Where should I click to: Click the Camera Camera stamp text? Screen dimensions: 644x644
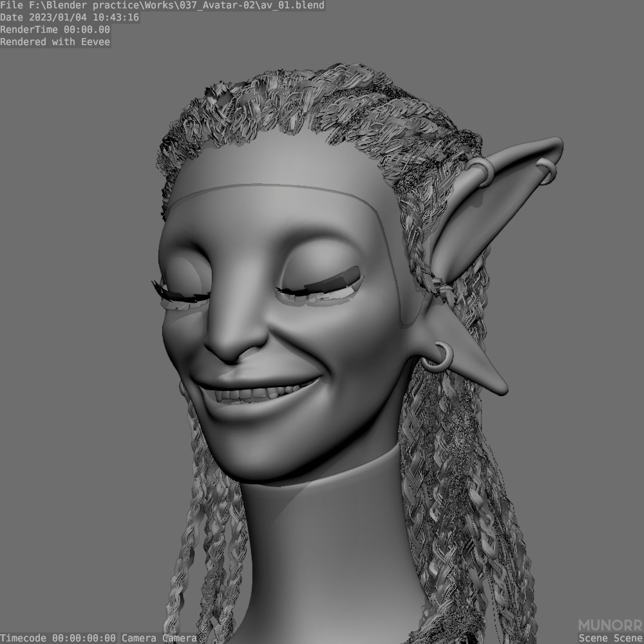(159, 638)
